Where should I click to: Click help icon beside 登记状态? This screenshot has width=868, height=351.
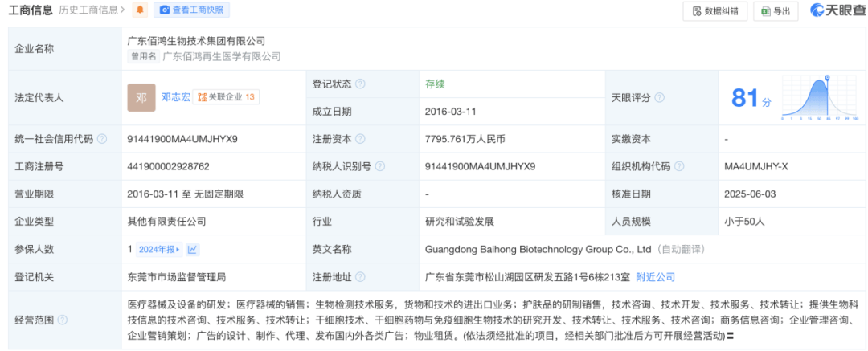[360, 84]
